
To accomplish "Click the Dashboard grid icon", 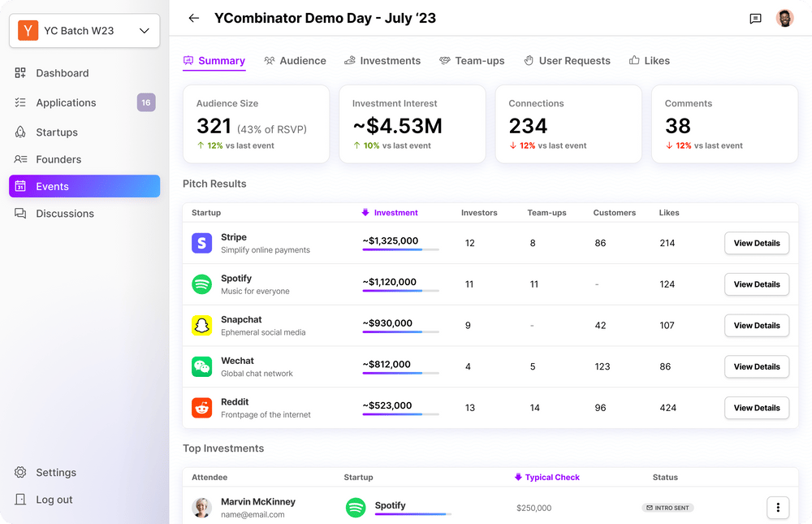I will pyautogui.click(x=20, y=73).
